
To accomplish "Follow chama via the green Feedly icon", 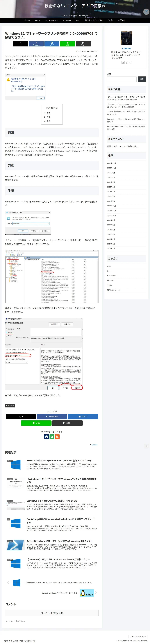I will tap(52, 437).
